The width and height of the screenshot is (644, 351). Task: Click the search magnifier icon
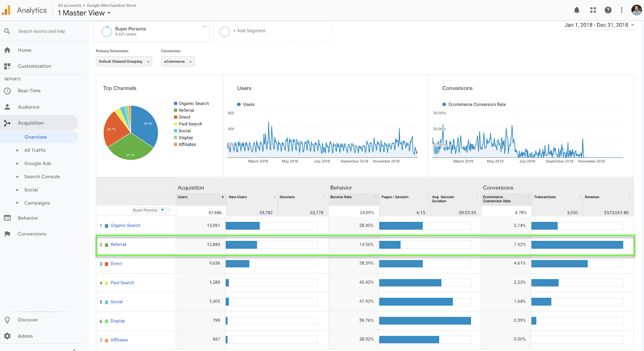click(7, 31)
